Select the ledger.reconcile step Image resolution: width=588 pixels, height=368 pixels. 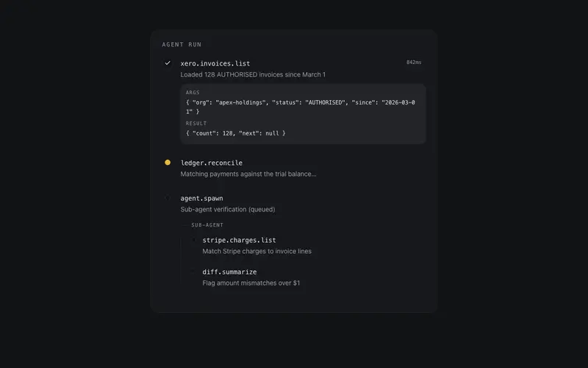212,163
